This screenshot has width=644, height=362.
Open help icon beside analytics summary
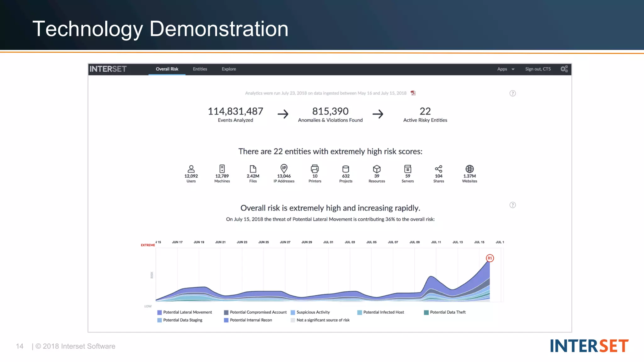click(513, 93)
